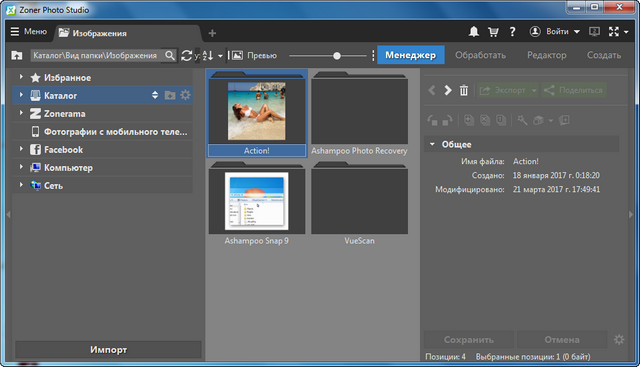Open Экспорт dropdown arrow
The height and width of the screenshot is (367, 640).
tap(534, 91)
